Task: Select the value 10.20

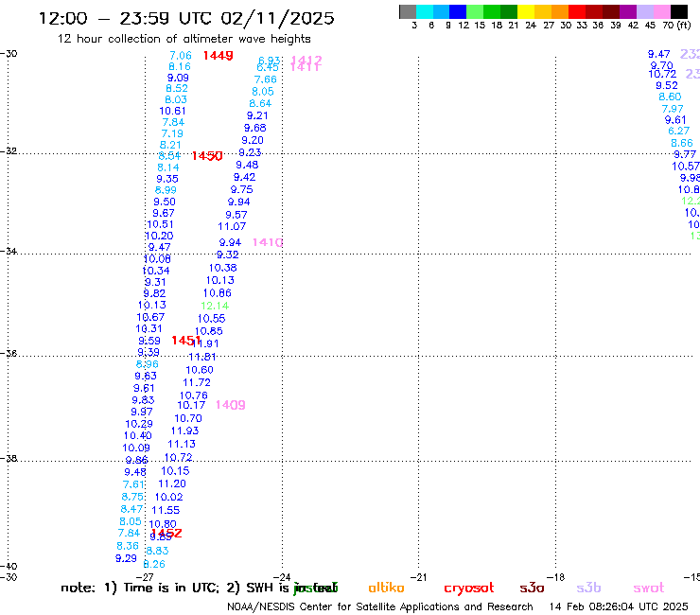Action: 159,236
